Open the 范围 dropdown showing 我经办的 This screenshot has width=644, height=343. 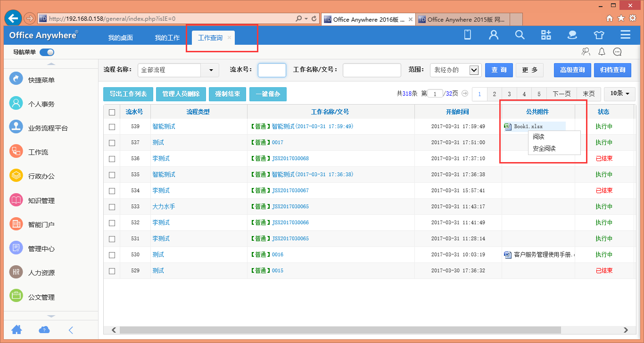[x=455, y=70]
